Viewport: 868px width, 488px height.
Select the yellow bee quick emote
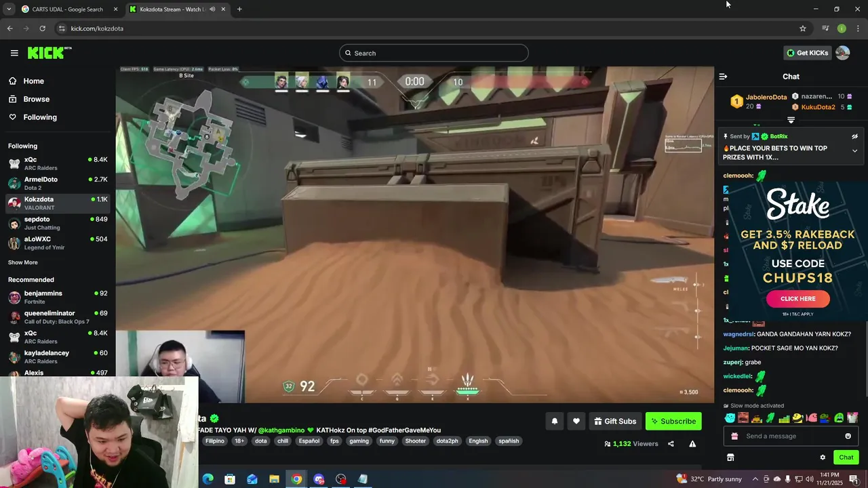click(x=797, y=418)
